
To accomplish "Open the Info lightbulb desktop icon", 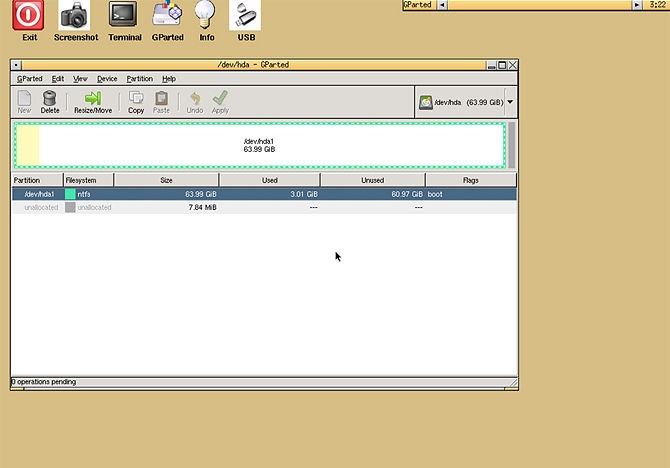I will coord(206,17).
